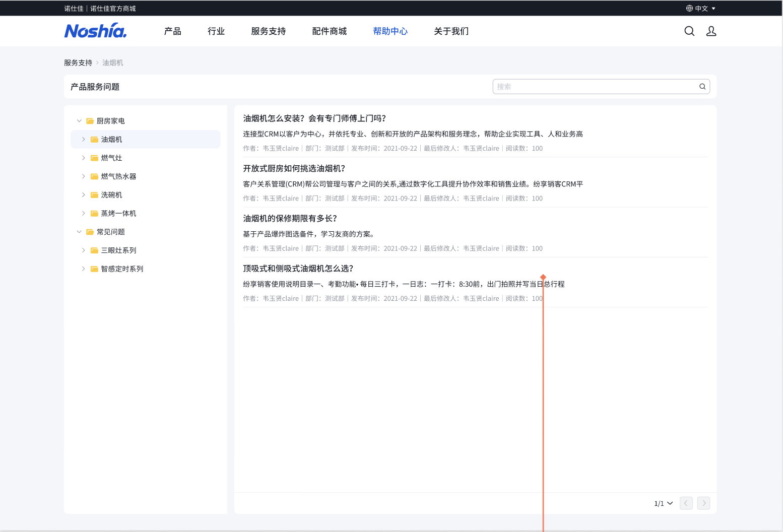This screenshot has width=783, height=532.
Task: Collapse the 常见问题 folder chevron
Action: pyautogui.click(x=79, y=232)
